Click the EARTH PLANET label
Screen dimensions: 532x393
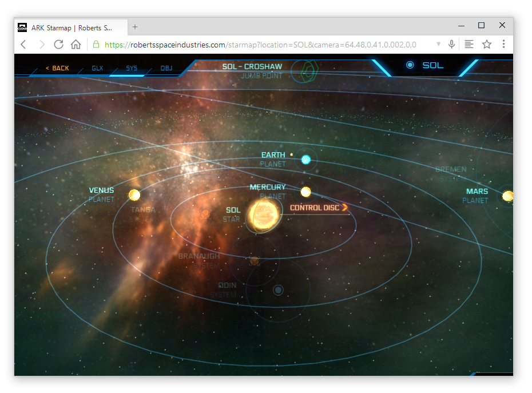(x=273, y=159)
